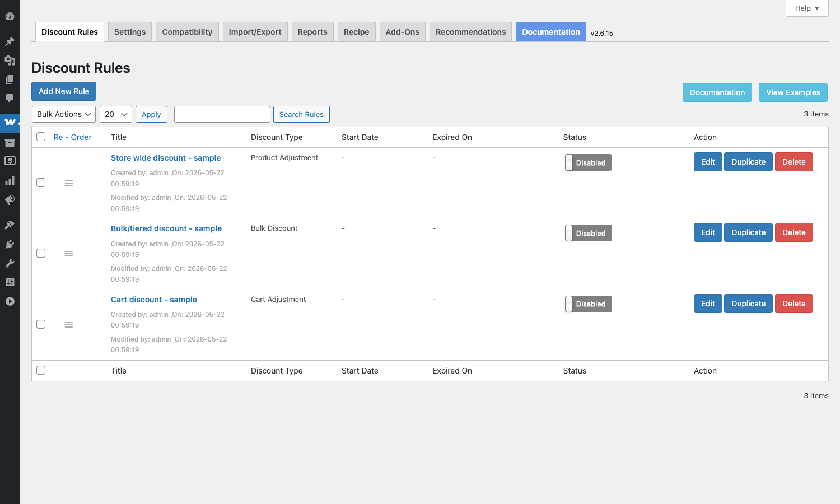
Task: Check the select-all box in table footer
Action: click(41, 370)
